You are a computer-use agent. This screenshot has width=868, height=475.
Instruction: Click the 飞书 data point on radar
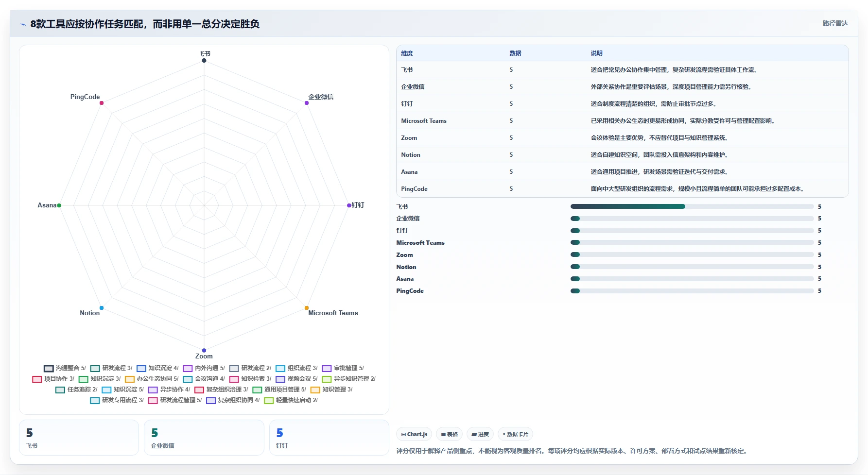point(204,60)
